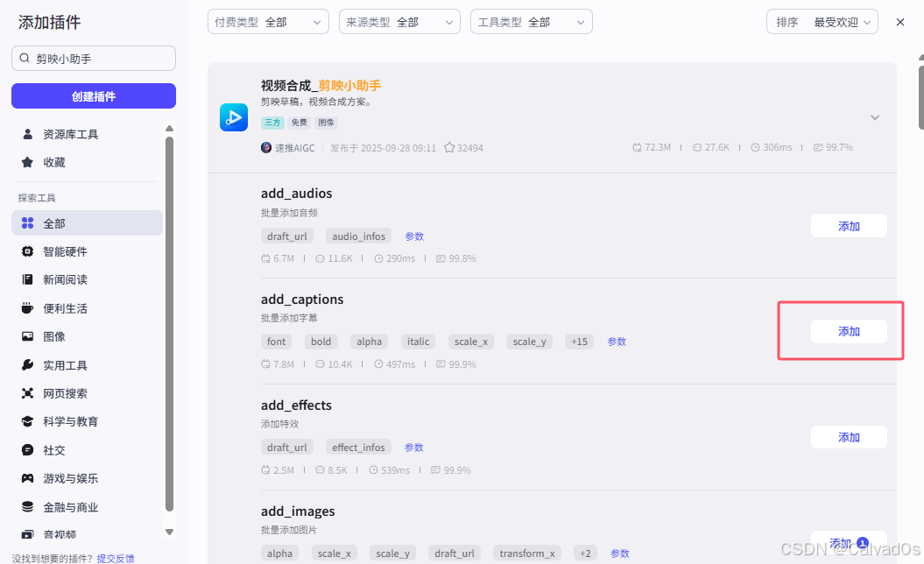The width and height of the screenshot is (924, 564).
Task: Click the 音视频 category icon
Action: tap(27, 534)
